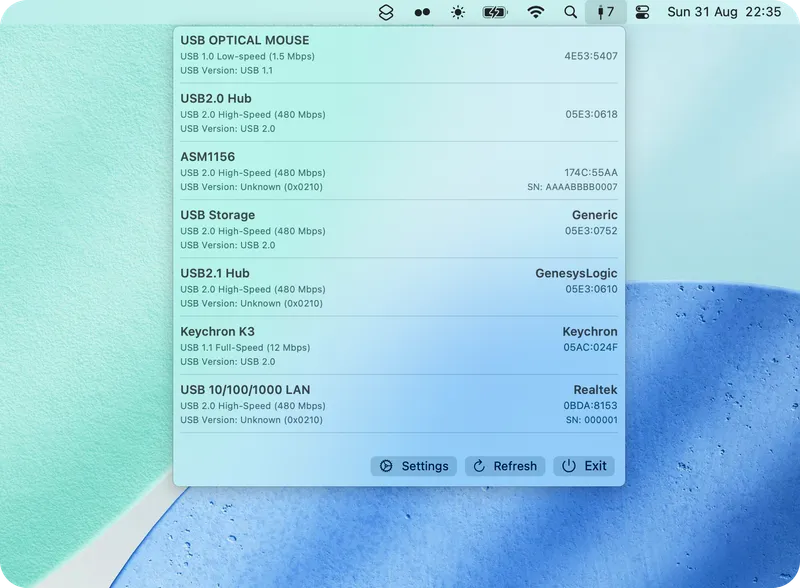The image size is (800, 588).
Task: Select the USB OPTICAL MOUSE entry
Action: click(x=400, y=55)
